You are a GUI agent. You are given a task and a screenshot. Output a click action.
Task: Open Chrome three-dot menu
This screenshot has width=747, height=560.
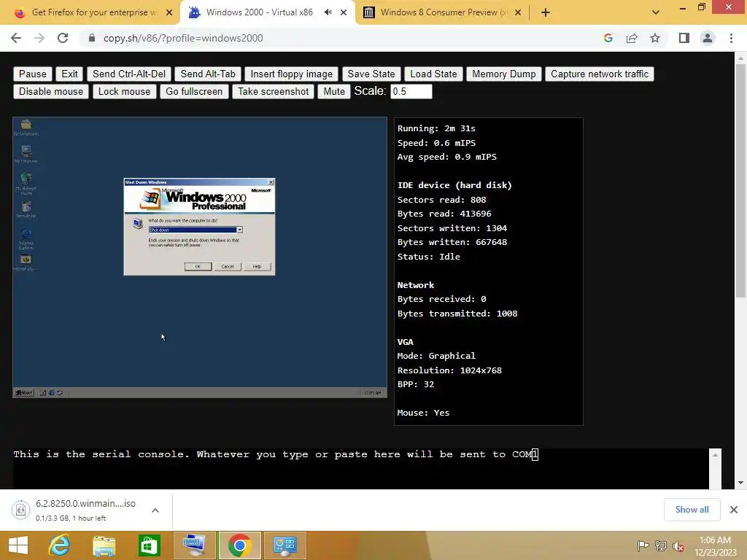[731, 38]
